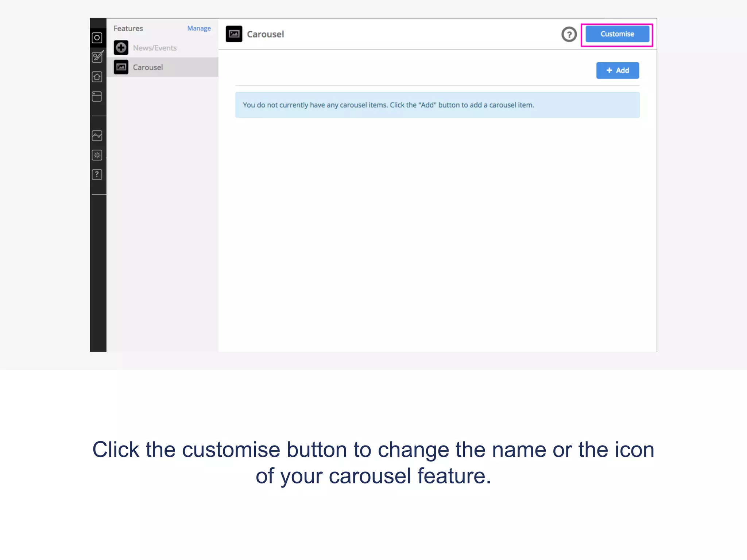
Task: Click the Customise button
Action: pos(617,34)
